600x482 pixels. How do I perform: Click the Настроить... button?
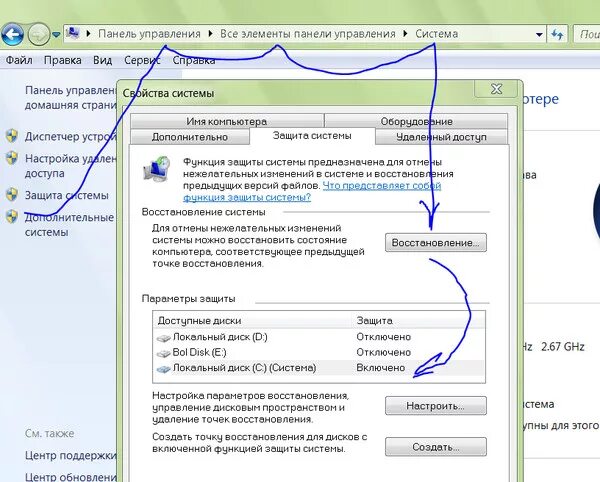click(x=435, y=405)
